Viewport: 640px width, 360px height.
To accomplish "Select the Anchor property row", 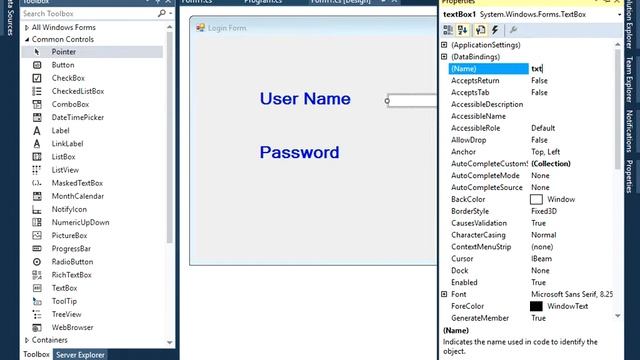I will pos(531,152).
